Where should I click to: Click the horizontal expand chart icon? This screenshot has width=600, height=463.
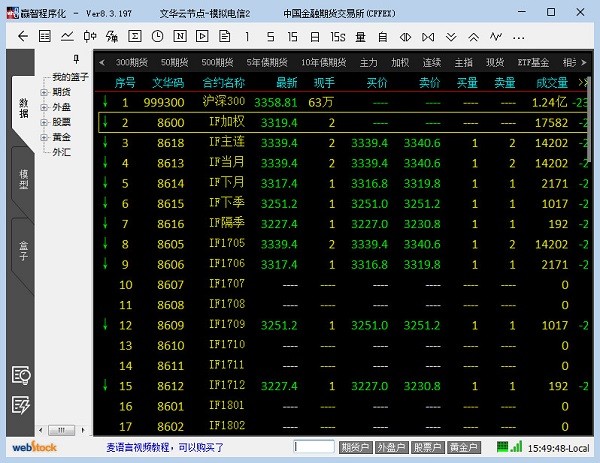click(405, 37)
